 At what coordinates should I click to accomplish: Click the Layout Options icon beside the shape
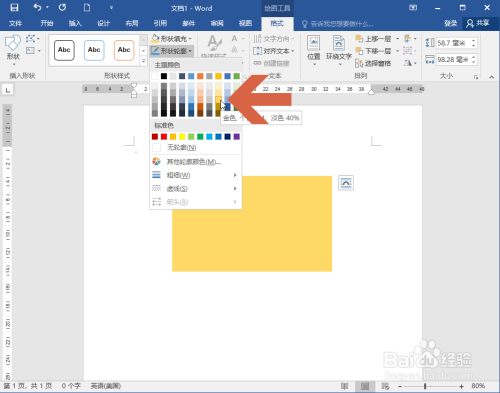(346, 183)
